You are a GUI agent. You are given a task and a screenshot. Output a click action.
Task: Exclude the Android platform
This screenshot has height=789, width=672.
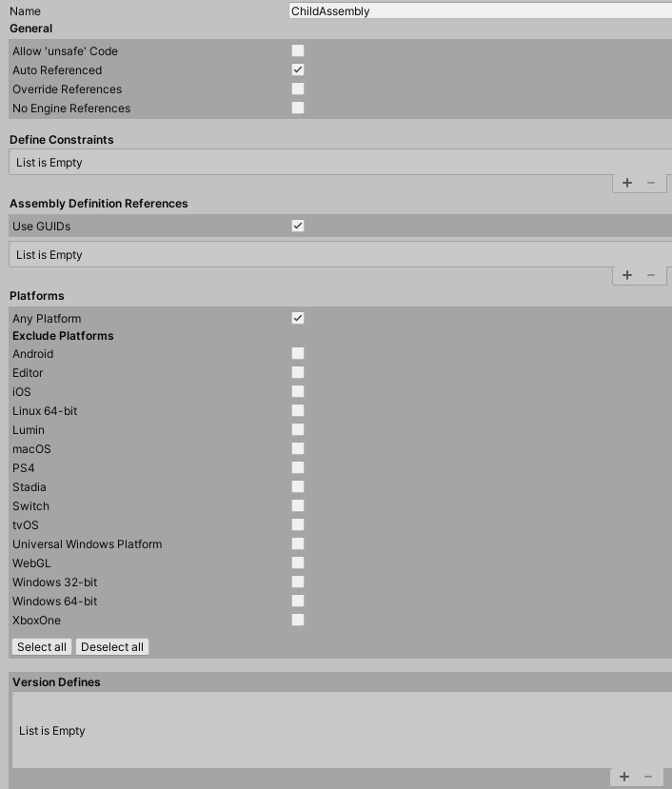tap(298, 354)
